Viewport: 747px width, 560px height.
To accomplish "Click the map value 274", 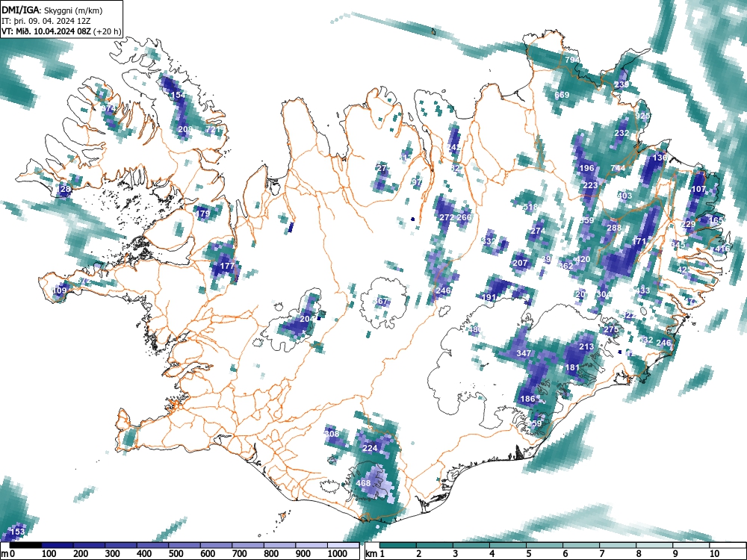I will (538, 231).
